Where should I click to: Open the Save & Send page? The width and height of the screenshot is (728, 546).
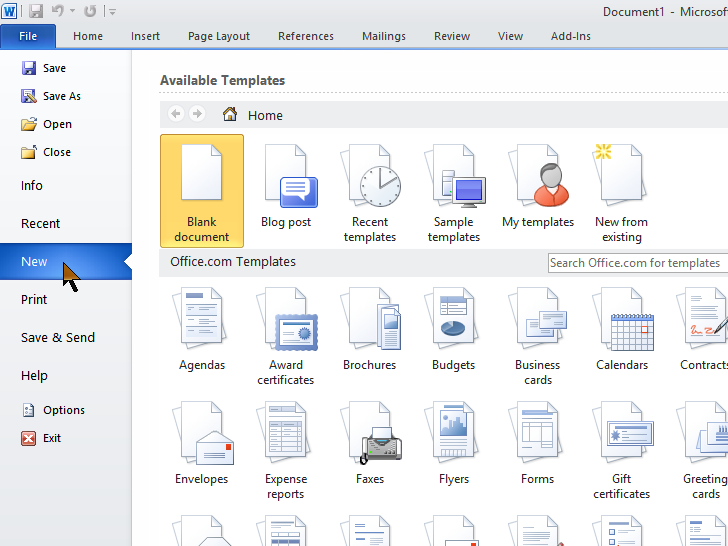[58, 338]
